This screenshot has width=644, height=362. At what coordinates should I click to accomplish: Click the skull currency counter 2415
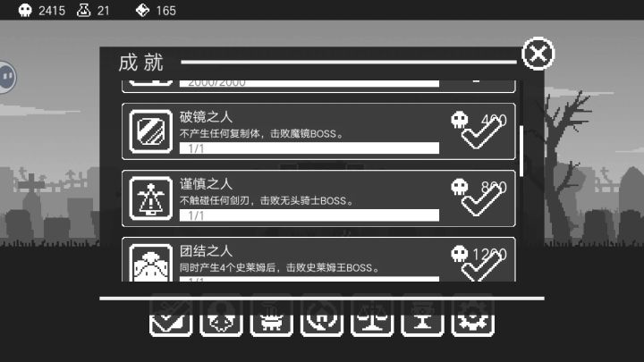(x=42, y=10)
